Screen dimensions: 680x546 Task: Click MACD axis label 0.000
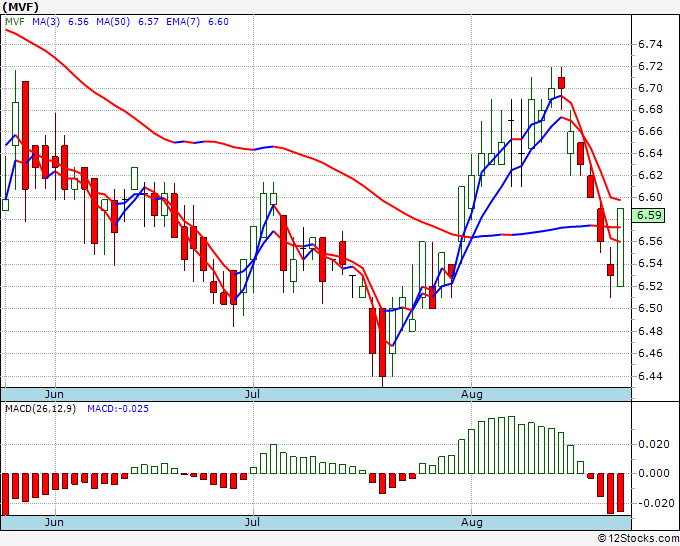point(654,473)
